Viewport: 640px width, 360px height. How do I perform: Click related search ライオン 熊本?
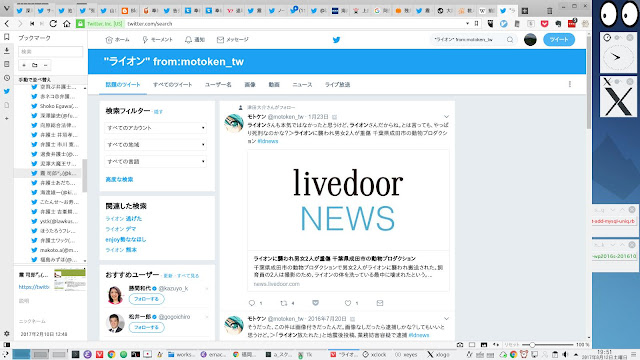pos(121,250)
